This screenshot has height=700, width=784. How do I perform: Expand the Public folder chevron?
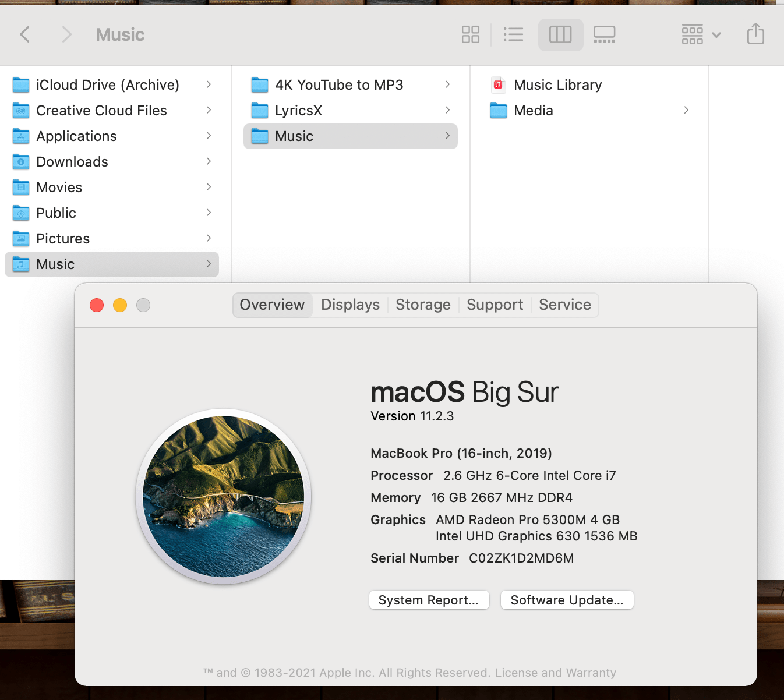pos(209,213)
